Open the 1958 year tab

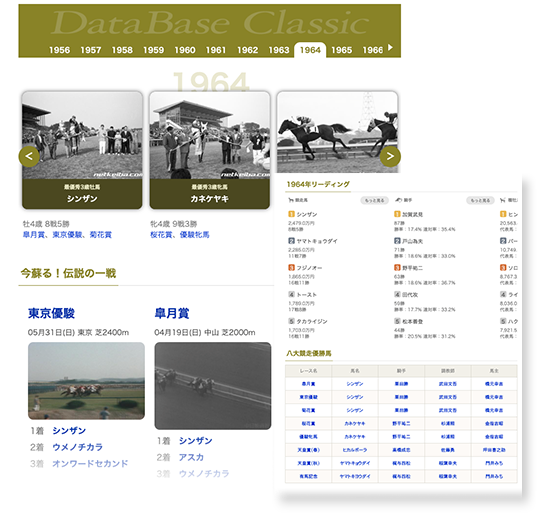coord(122,50)
